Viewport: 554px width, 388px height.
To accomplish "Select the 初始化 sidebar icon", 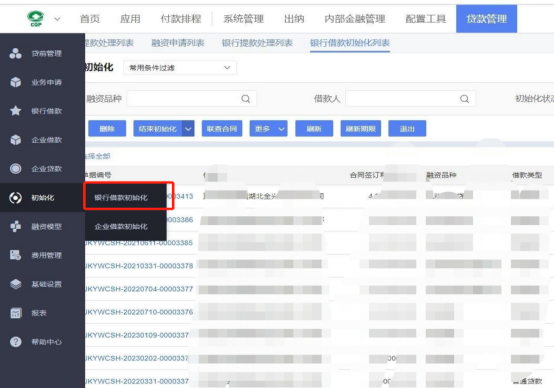I will point(16,198).
